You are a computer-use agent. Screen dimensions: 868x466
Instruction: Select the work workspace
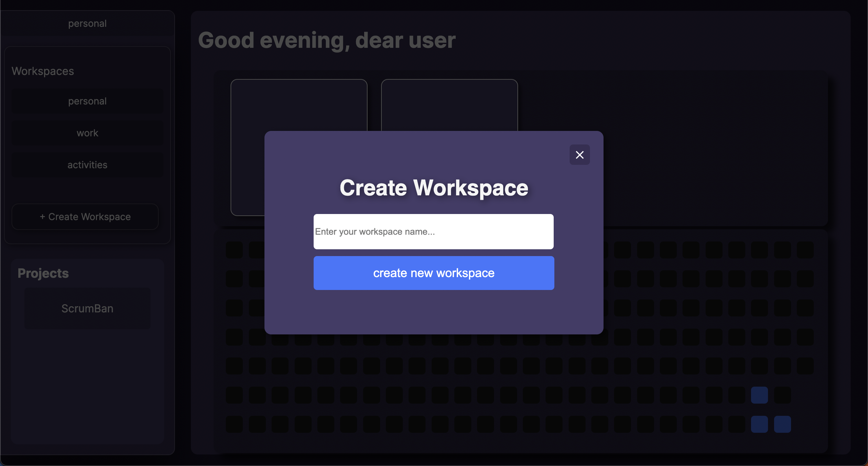(87, 133)
